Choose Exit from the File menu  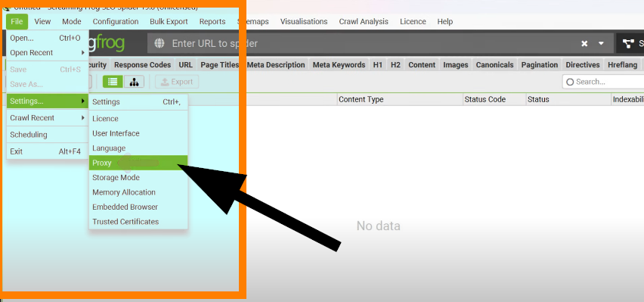pos(47,151)
